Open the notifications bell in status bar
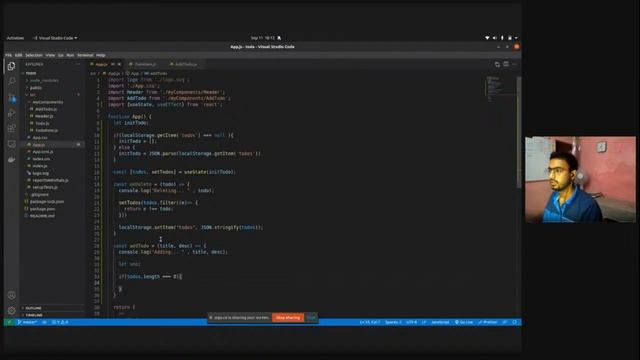640x360 pixels. 514,322
